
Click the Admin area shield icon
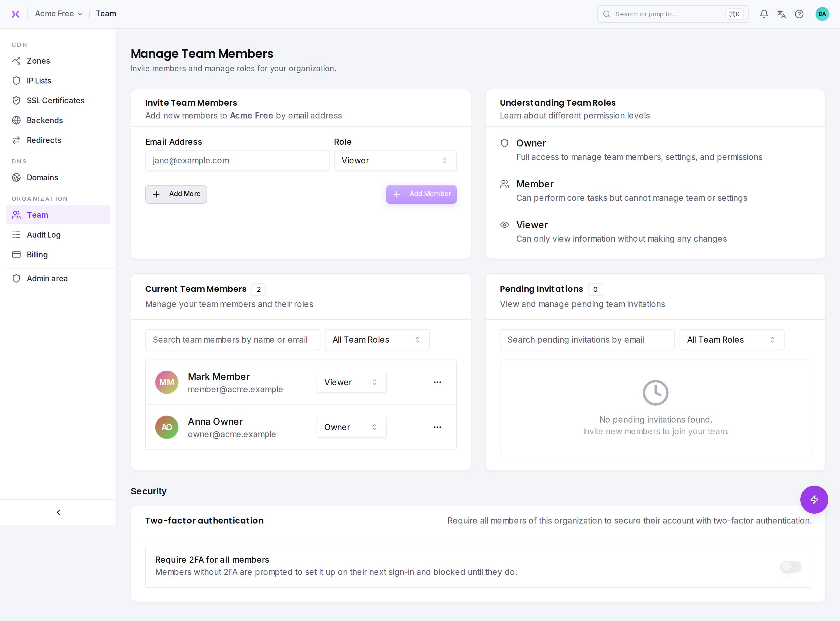click(x=16, y=279)
